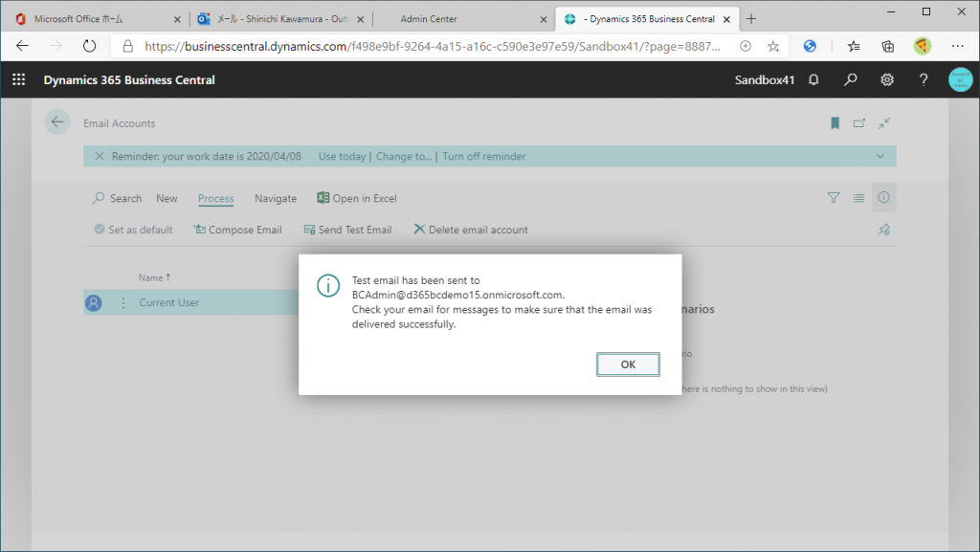The image size is (980, 552).
Task: Click the Current User row avatar icon
Action: [x=93, y=303]
